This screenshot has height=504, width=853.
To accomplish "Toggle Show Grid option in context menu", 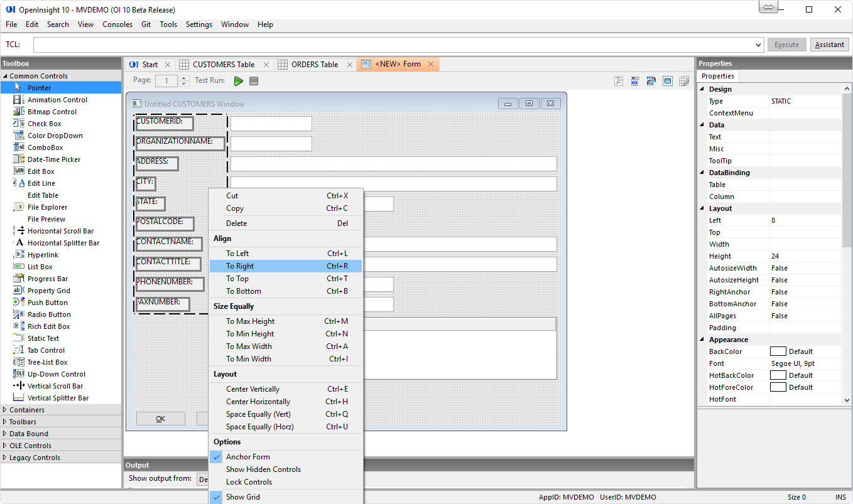I will [x=286, y=497].
